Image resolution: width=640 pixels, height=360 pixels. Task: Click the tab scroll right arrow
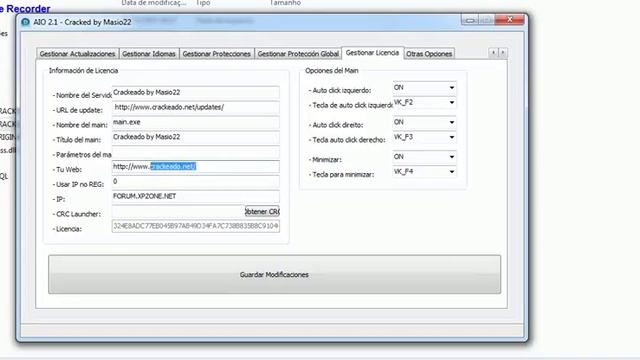click(x=502, y=53)
